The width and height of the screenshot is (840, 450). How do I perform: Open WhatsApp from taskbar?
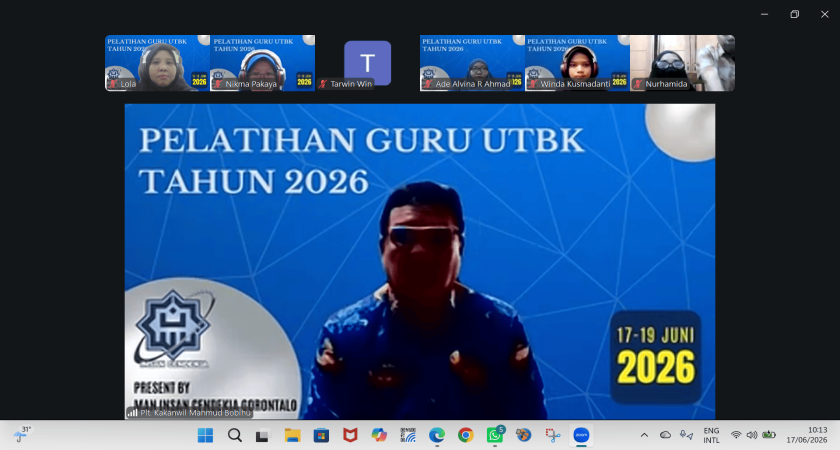pos(494,435)
